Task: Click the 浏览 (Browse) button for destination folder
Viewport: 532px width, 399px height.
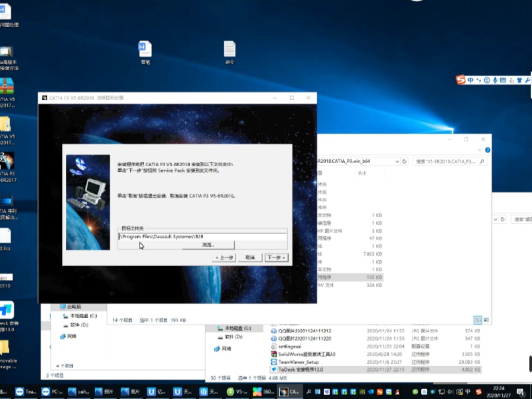Action: coord(208,245)
